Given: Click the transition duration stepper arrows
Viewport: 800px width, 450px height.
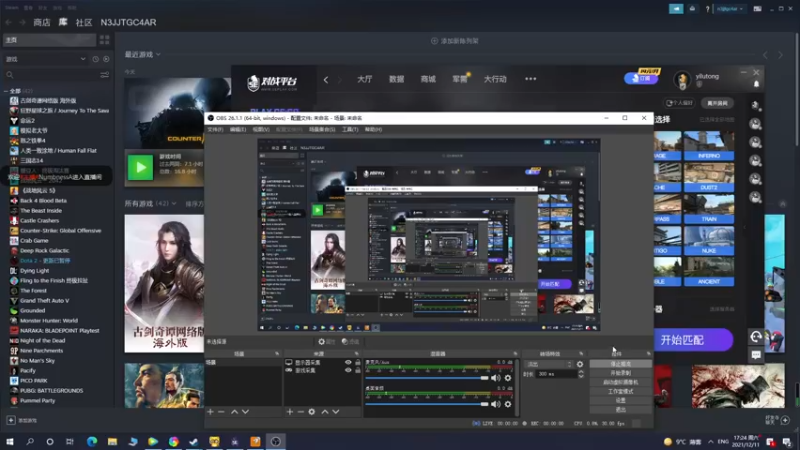Looking at the screenshot, I should pos(581,374).
